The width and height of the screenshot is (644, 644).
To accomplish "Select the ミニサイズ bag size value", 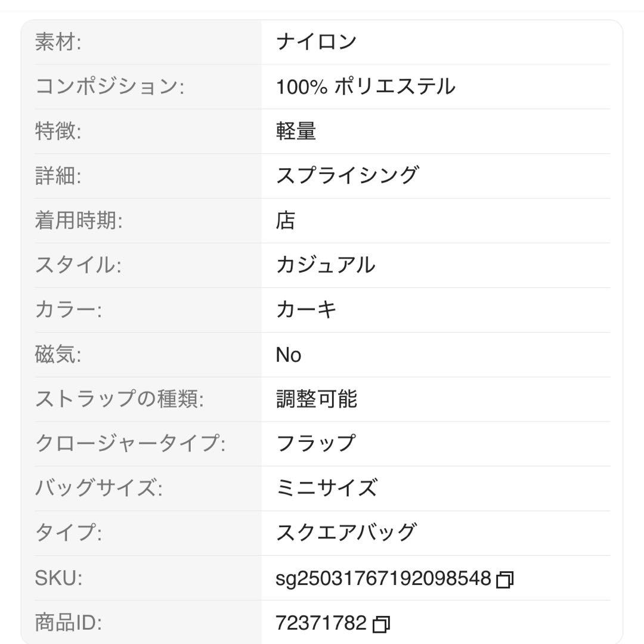I will coord(326,488).
